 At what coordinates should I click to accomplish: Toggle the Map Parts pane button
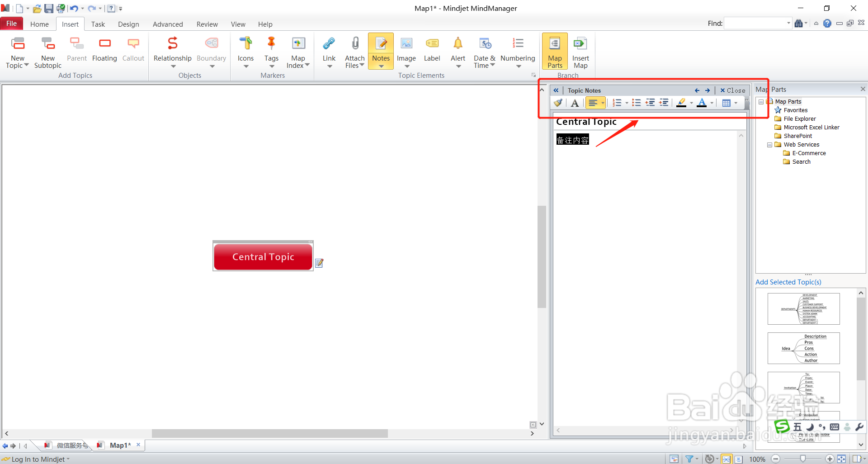pyautogui.click(x=555, y=51)
